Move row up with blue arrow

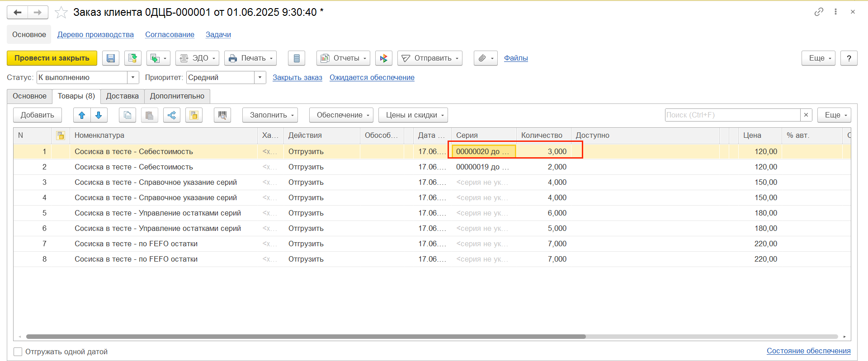point(82,115)
